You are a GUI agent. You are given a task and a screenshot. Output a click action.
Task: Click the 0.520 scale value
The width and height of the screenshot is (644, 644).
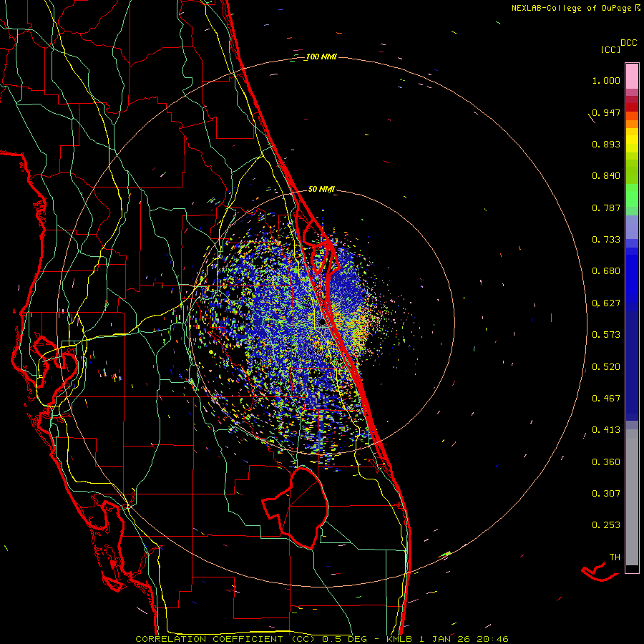(606, 367)
